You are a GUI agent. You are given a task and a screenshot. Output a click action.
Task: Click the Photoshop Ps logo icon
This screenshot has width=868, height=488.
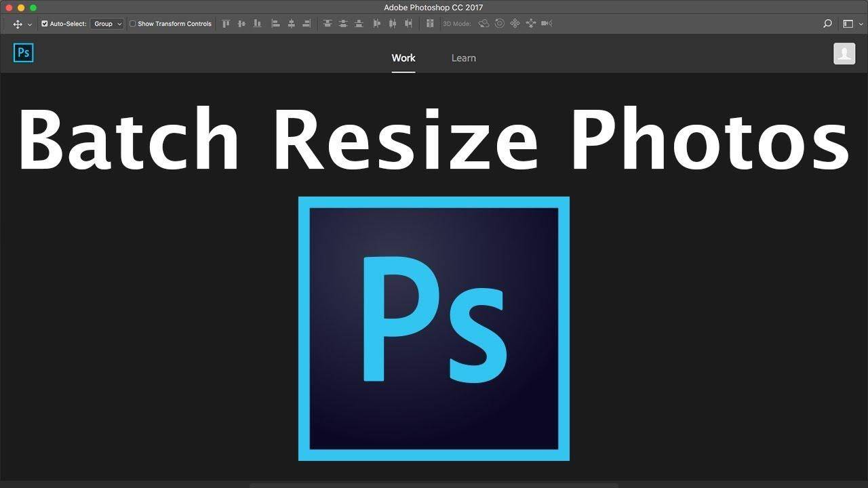23,53
